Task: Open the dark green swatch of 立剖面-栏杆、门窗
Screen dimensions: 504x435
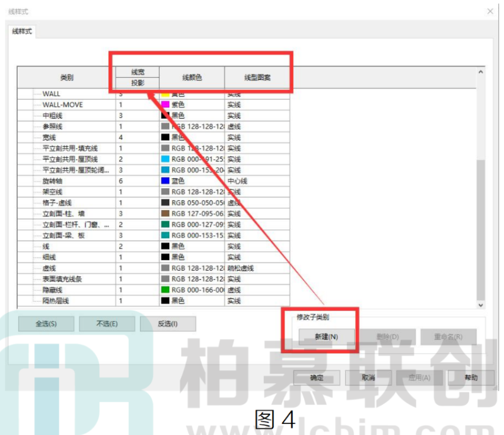Action: pyautogui.click(x=165, y=224)
